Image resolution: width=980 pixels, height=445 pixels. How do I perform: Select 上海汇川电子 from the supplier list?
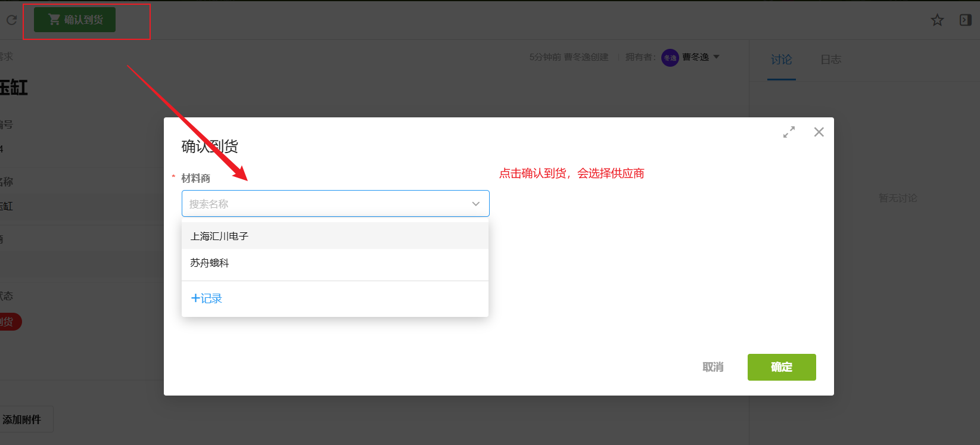(x=219, y=236)
